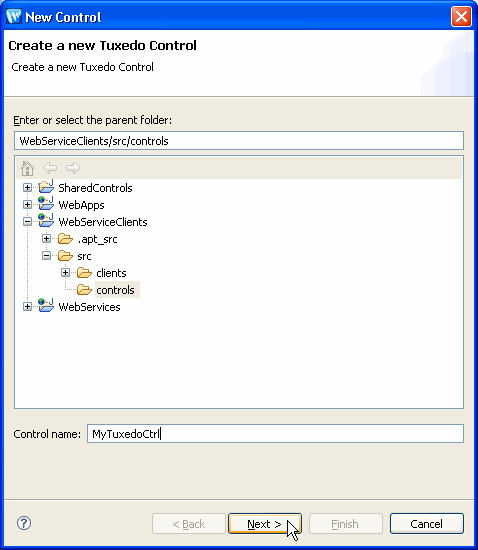The width and height of the screenshot is (478, 550).
Task: Collapse the WebServiceClients tree node
Action: click(x=27, y=222)
